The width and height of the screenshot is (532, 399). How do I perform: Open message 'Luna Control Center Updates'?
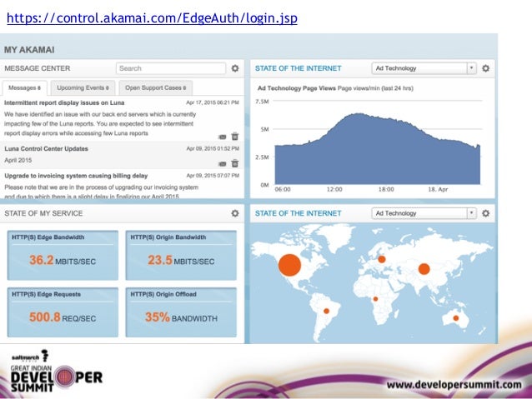tap(46, 149)
